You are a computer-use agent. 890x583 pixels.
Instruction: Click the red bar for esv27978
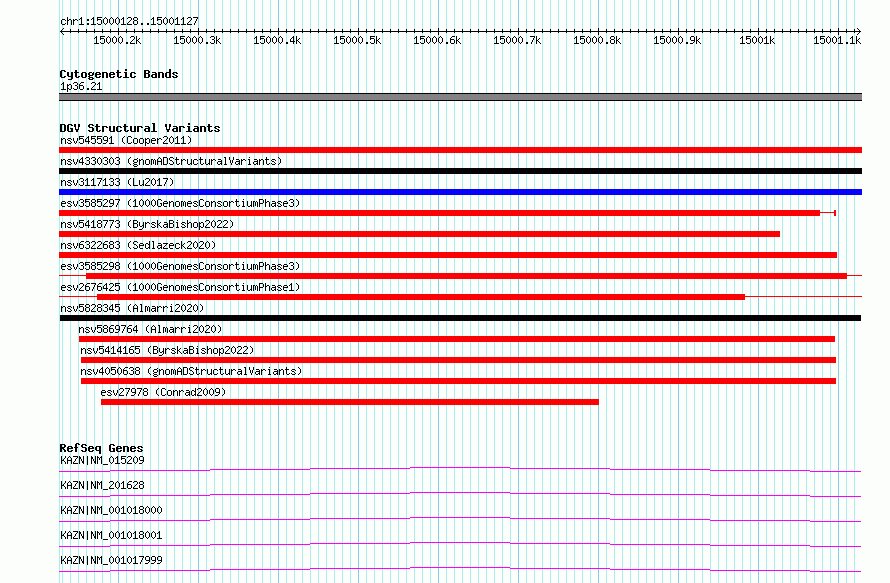pyautogui.click(x=350, y=402)
